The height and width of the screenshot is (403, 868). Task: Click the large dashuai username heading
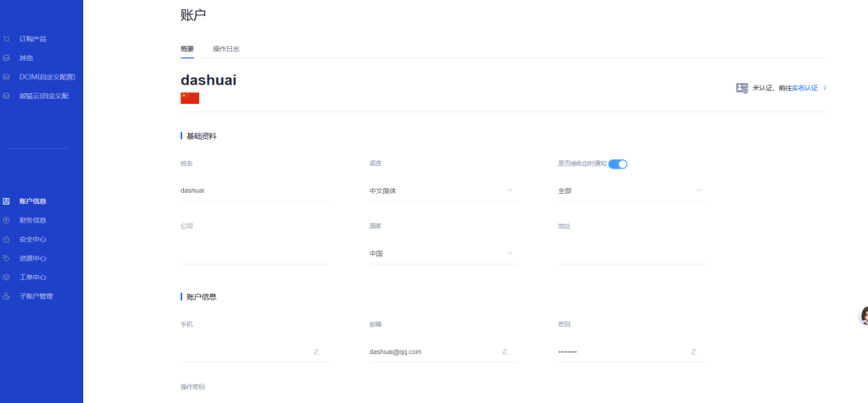pyautogui.click(x=209, y=80)
